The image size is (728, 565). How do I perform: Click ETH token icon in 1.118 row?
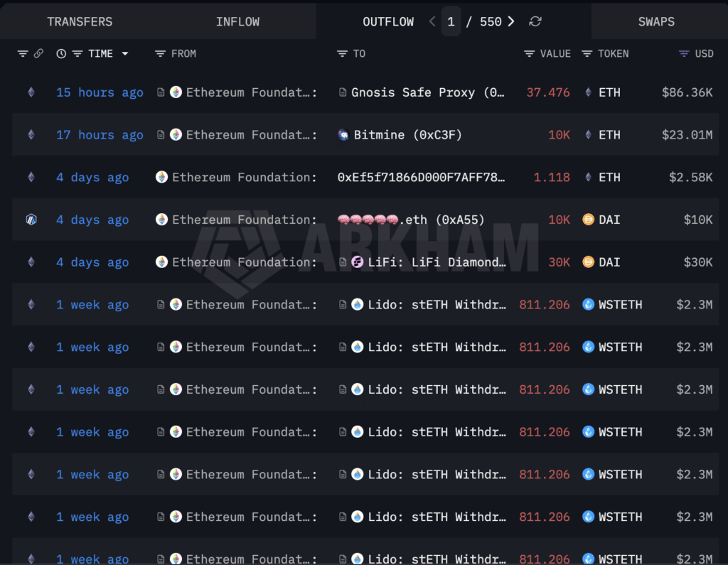coord(588,178)
